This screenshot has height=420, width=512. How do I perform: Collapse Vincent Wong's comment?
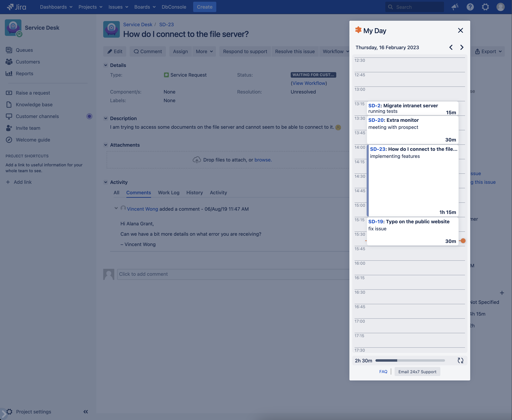tap(116, 208)
